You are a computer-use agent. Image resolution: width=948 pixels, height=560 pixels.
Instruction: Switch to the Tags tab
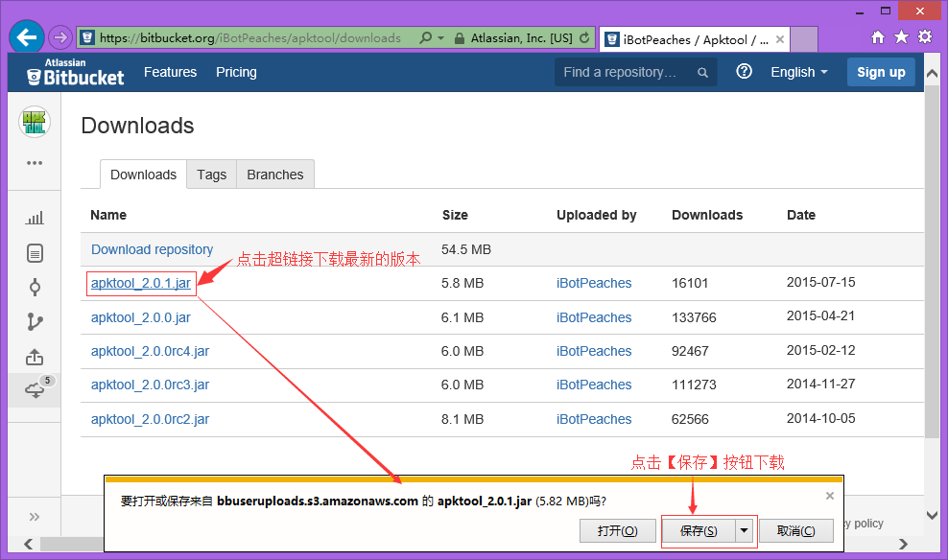coord(212,175)
